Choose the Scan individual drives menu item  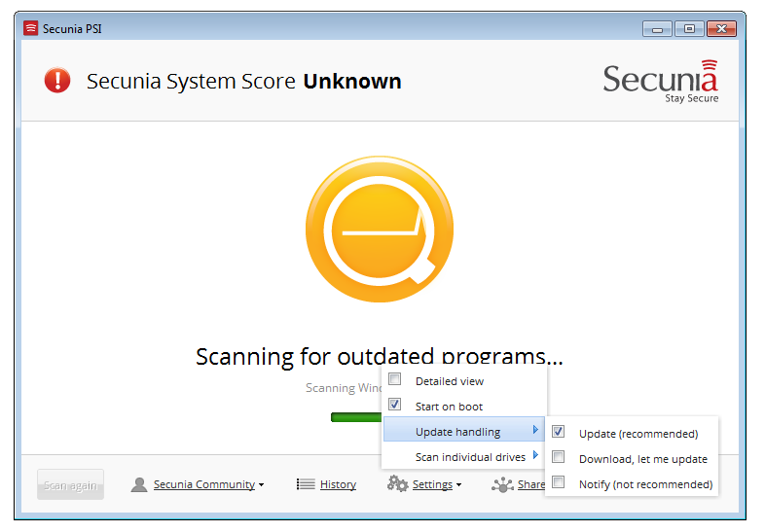pyautogui.click(x=464, y=457)
